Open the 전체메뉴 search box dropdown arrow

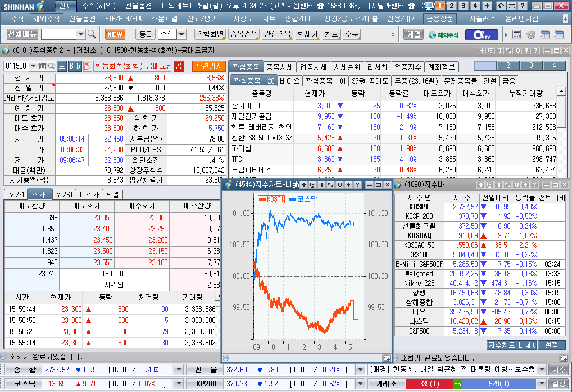(x=81, y=34)
